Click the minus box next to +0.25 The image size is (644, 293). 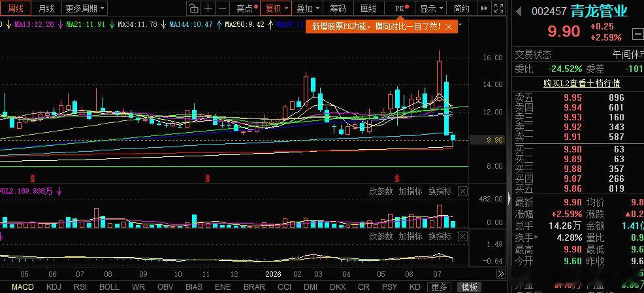(x=638, y=33)
